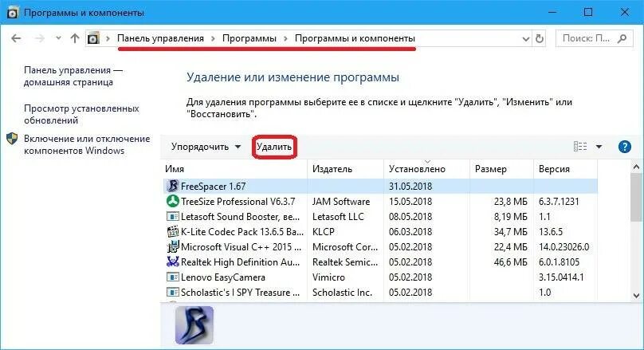The width and height of the screenshot is (644, 350).
Task: Open the "Упорядочить" dropdown menu
Action: tap(206, 147)
